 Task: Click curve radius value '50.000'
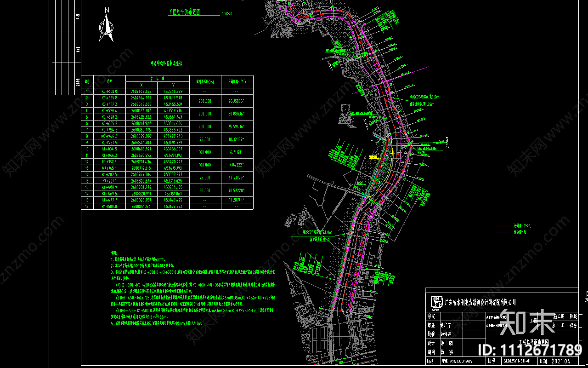(x=204, y=190)
